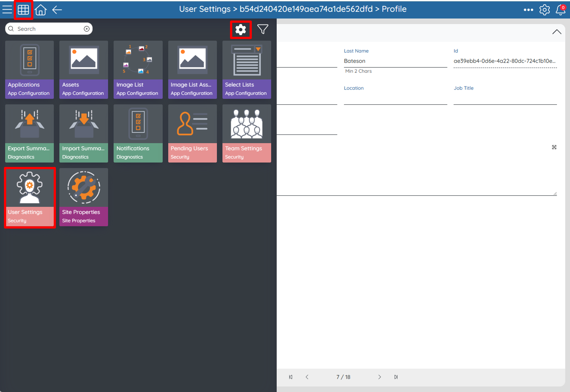Go to the Home screen
The width and height of the screenshot is (570, 392).
pos(41,10)
